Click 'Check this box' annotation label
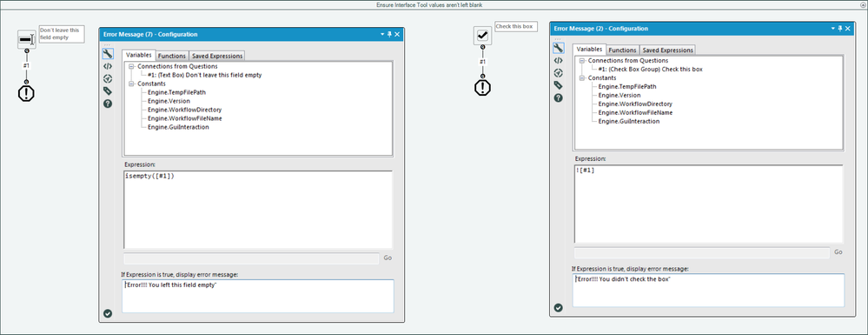 [x=516, y=27]
